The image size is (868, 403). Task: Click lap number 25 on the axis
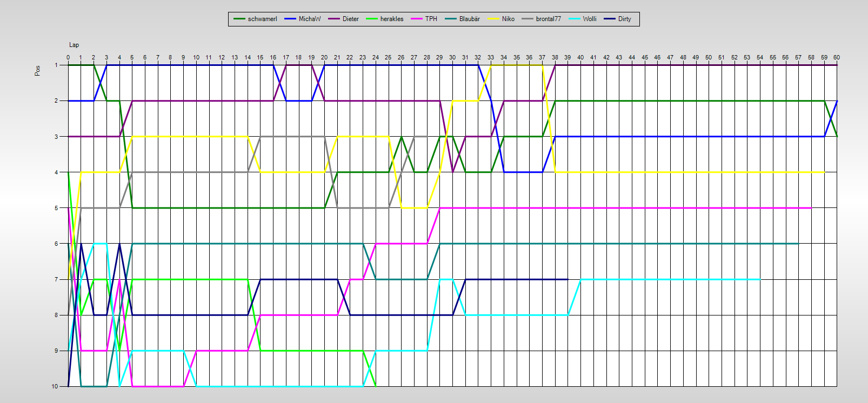click(389, 57)
